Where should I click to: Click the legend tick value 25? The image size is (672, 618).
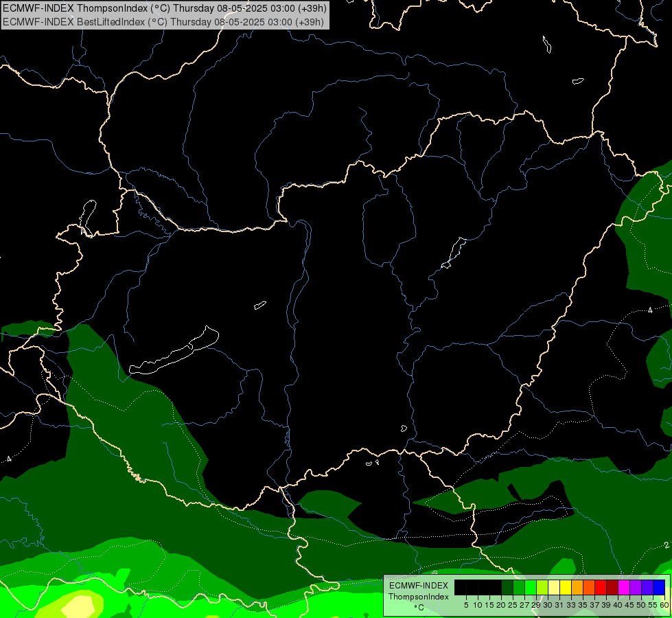point(513,605)
